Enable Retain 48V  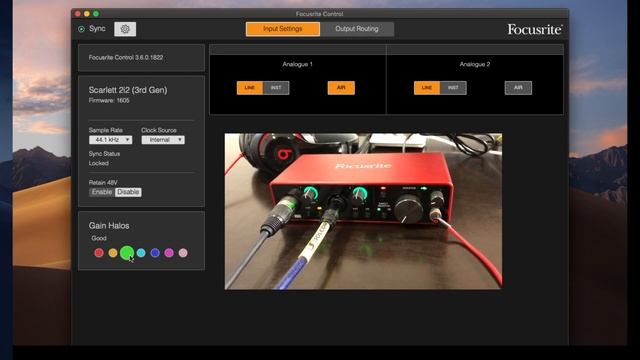102,192
